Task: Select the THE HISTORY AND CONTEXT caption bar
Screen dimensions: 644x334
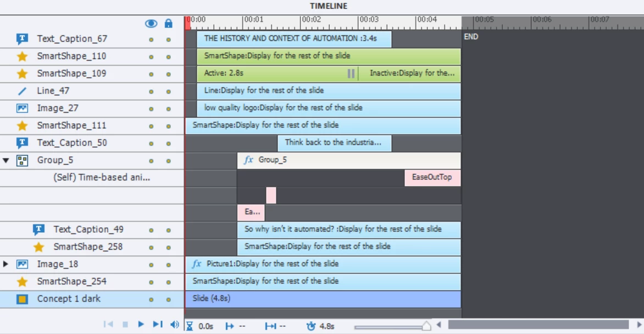Action: click(294, 39)
